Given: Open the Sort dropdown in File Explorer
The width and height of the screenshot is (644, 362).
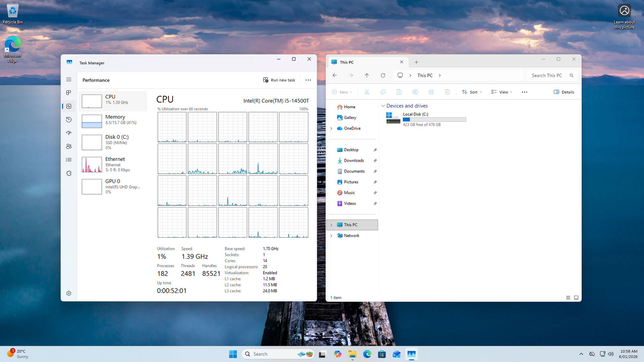Looking at the screenshot, I should 472,92.
